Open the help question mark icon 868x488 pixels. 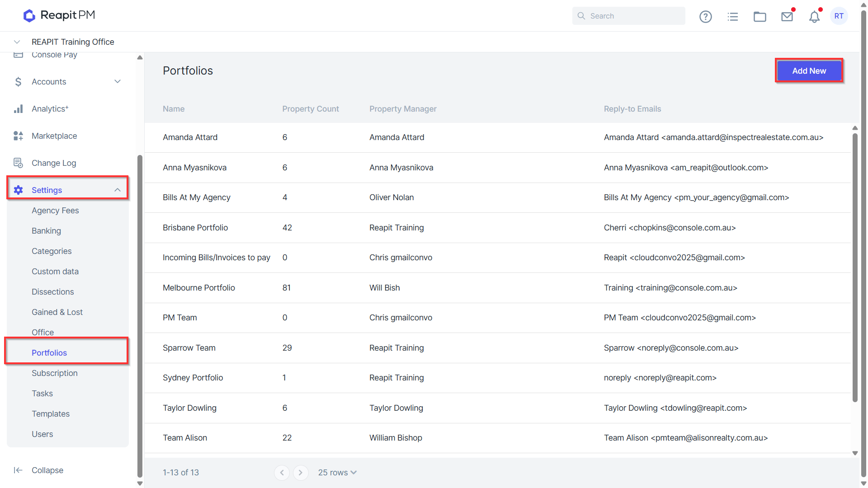(705, 17)
